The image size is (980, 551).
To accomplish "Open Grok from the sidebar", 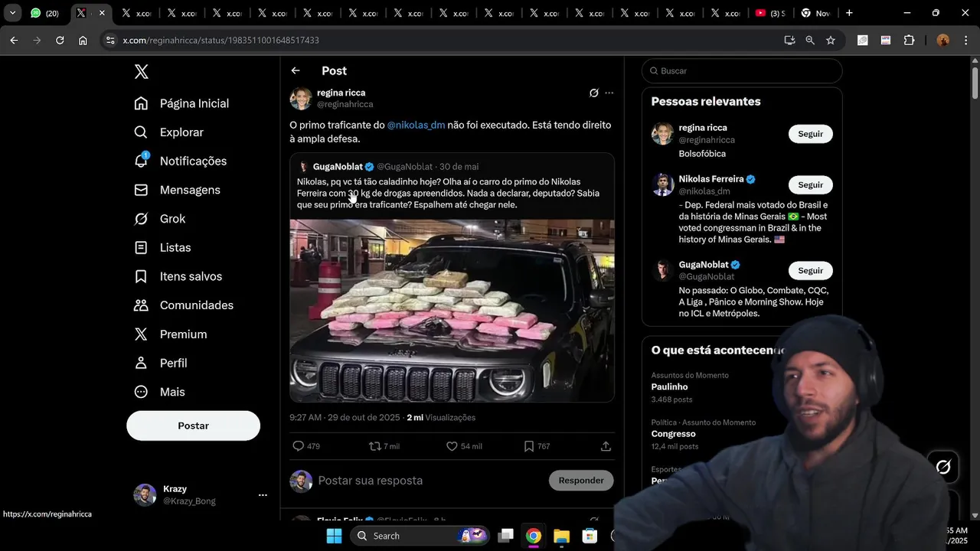I will coord(159,219).
